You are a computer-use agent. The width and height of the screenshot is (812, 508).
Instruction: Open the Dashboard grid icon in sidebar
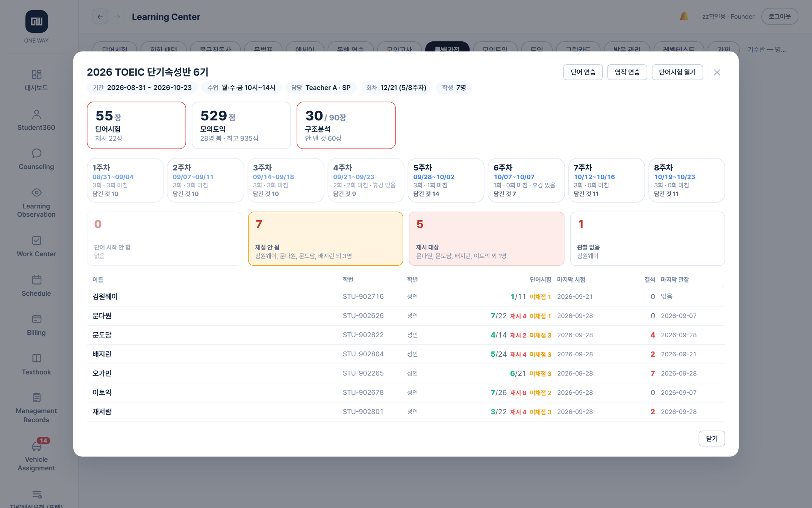pos(36,75)
